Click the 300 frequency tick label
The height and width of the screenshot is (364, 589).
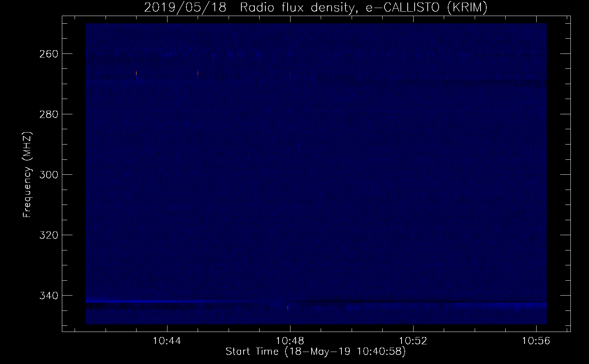click(x=48, y=175)
